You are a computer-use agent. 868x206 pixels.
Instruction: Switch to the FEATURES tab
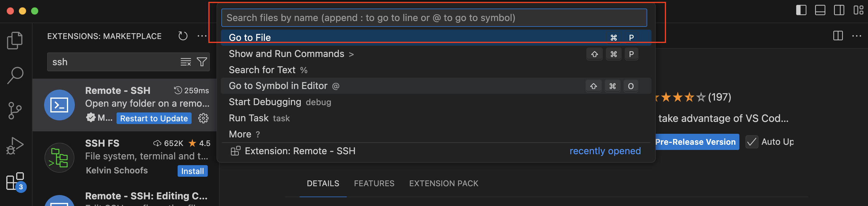[374, 183]
